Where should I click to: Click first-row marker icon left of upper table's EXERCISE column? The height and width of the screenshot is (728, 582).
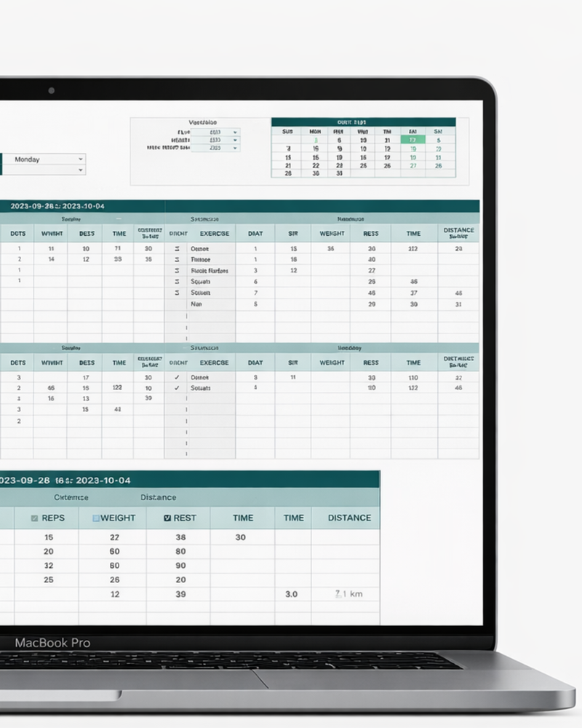177,249
